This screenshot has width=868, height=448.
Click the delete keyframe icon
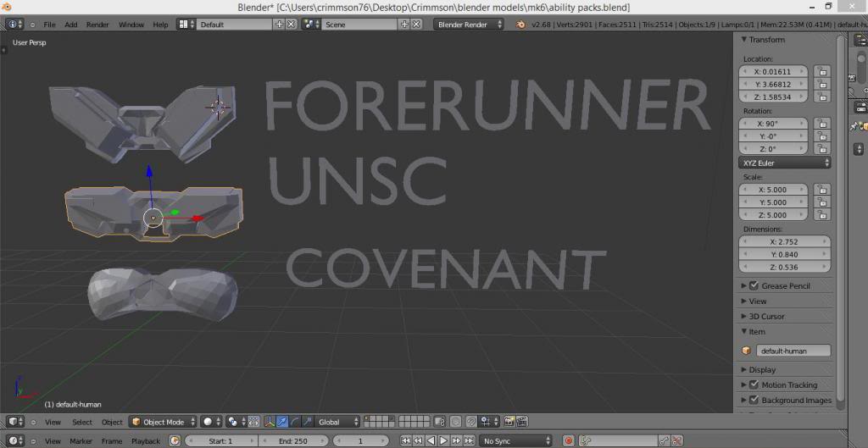click(x=676, y=441)
